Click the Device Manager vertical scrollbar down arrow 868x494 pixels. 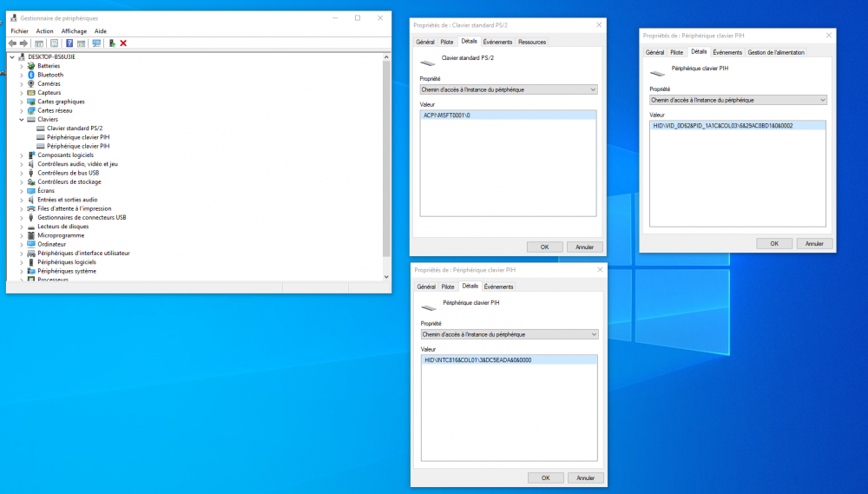click(x=386, y=277)
